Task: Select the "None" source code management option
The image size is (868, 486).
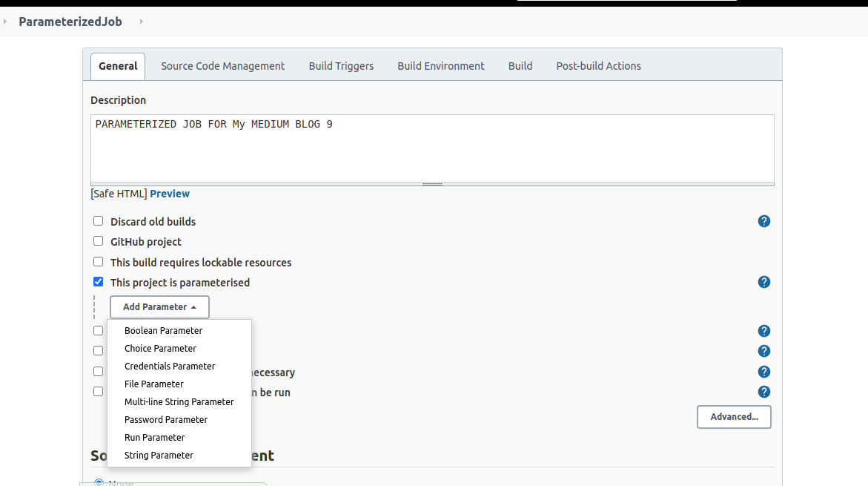Action: [x=99, y=482]
